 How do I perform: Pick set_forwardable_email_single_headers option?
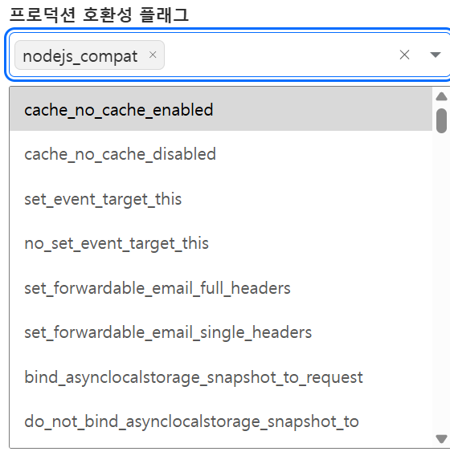(x=221, y=332)
